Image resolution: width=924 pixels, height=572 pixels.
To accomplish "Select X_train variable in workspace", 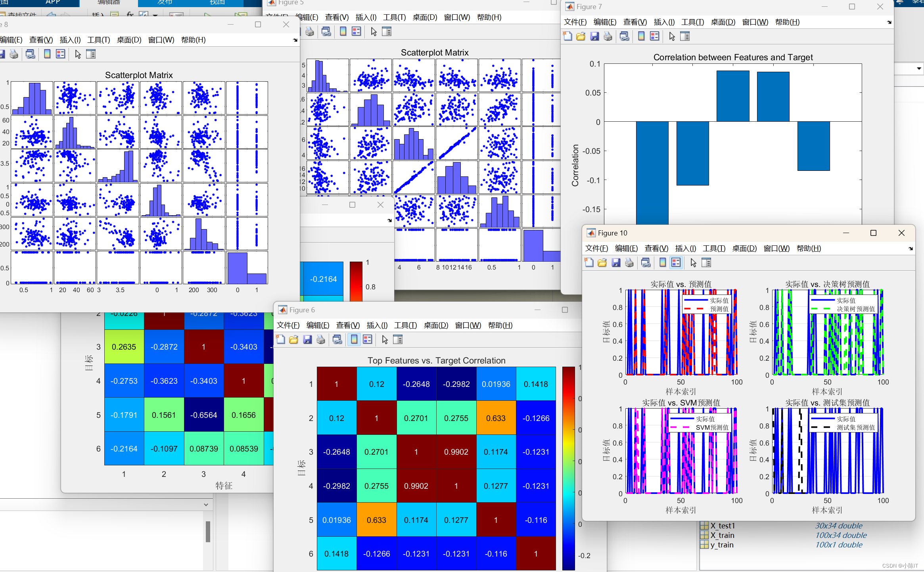I will click(x=722, y=535).
